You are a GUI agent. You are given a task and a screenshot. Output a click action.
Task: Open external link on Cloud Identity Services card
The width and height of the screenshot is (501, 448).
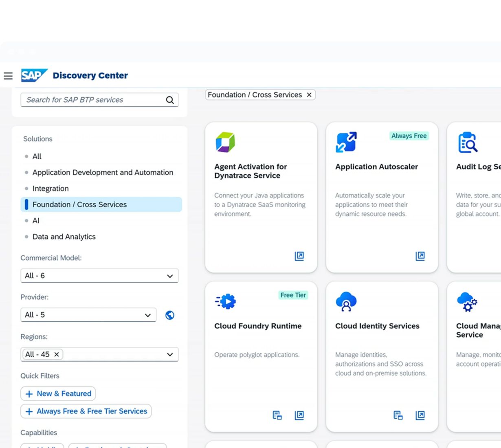420,415
